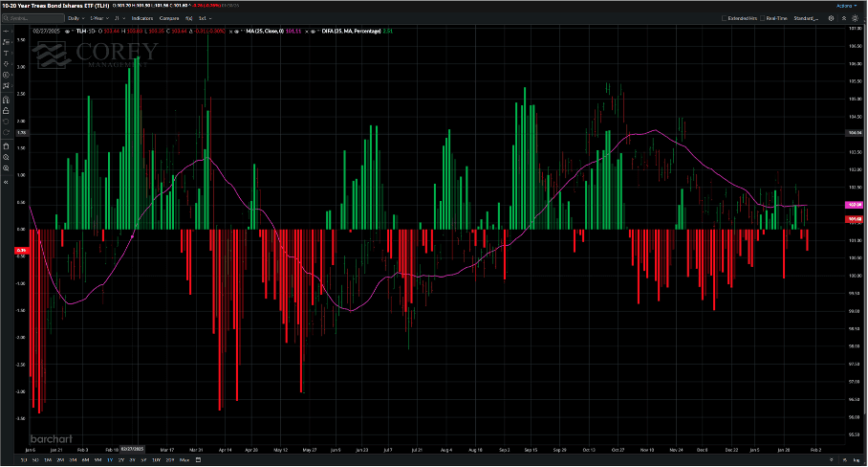This screenshot has width=868, height=467.
Task: Select the 5D range tab
Action: point(35,459)
